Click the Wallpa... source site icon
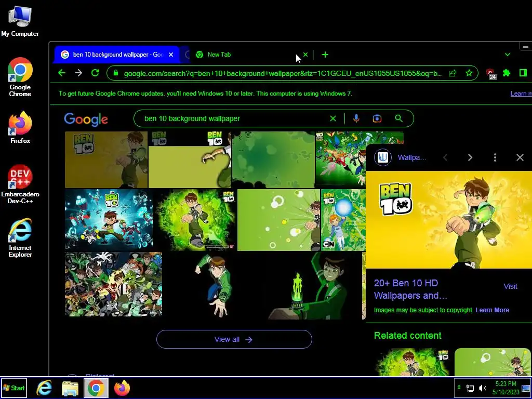Image resolution: width=532 pixels, height=399 pixels. pyautogui.click(x=383, y=157)
